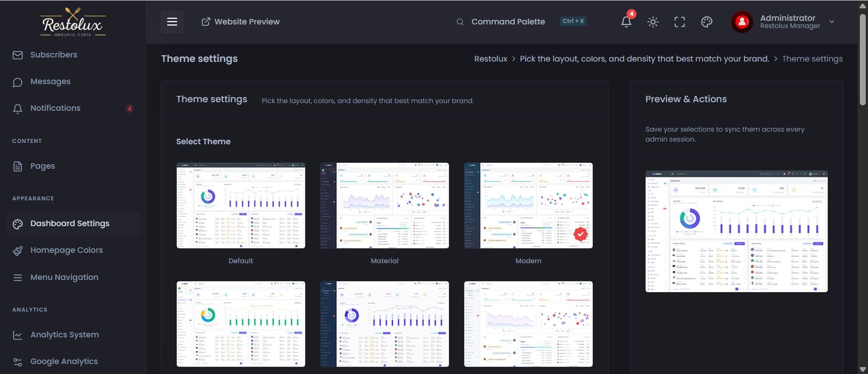Image resolution: width=868 pixels, height=374 pixels.
Task: Open Notifications sidebar item
Action: click(x=55, y=108)
